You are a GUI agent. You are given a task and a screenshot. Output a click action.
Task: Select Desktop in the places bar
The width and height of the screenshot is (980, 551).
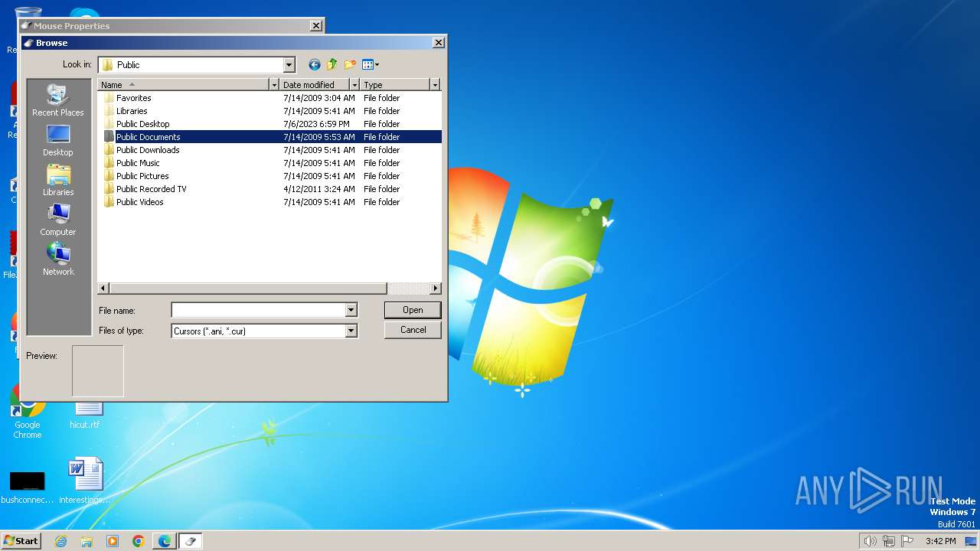click(58, 140)
